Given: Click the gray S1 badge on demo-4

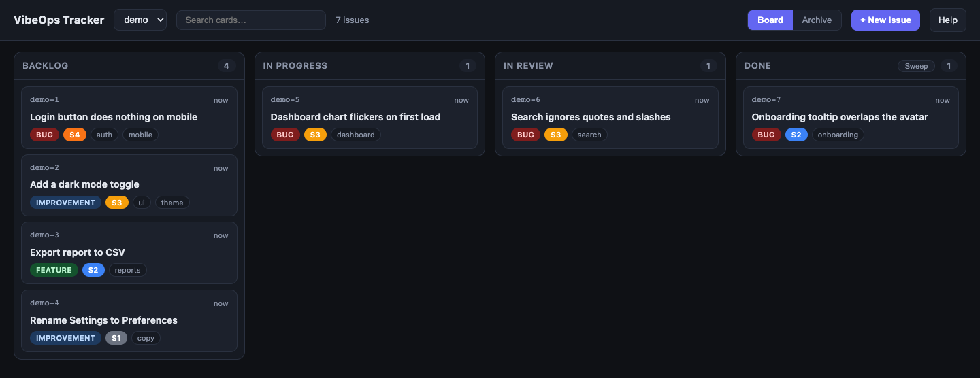Looking at the screenshot, I should (x=116, y=338).
